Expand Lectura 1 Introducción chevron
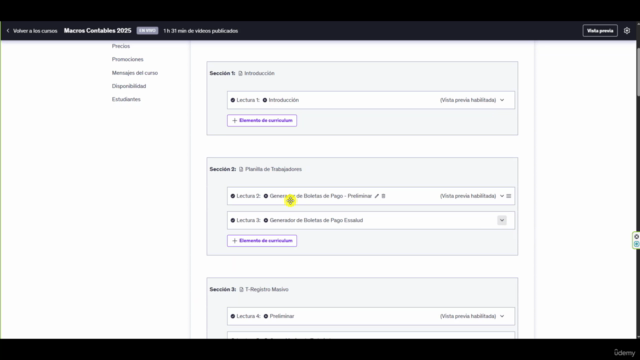The image size is (640, 360). coord(502,100)
